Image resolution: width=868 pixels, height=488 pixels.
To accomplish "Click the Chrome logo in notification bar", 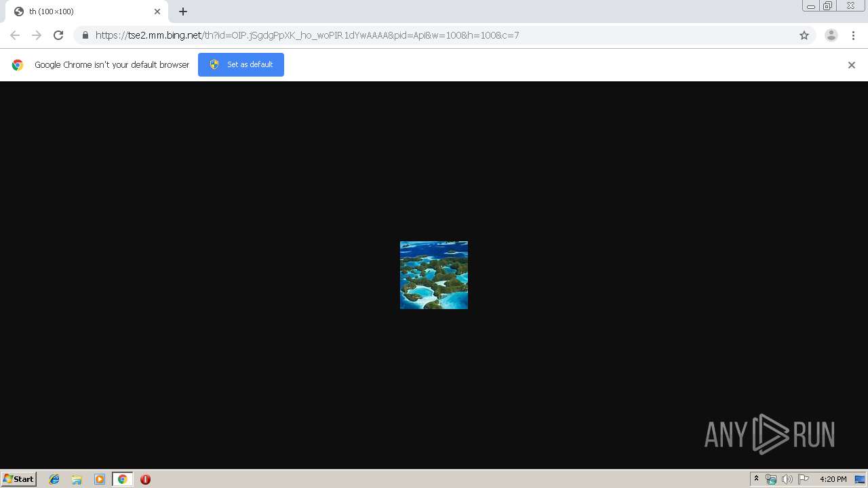I will tap(18, 65).
